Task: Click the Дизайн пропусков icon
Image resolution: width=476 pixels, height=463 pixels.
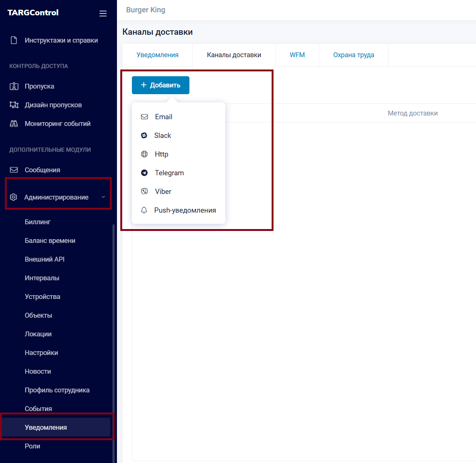Action: click(x=14, y=105)
